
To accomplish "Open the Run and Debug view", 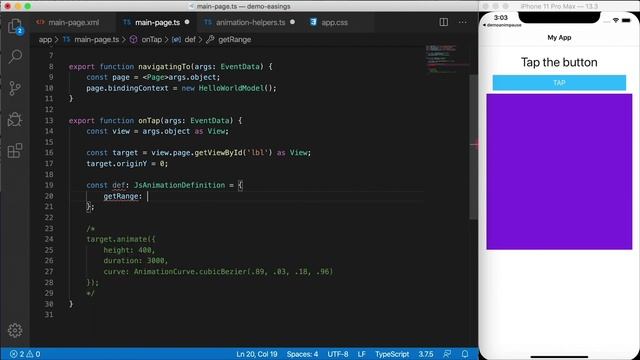I will tap(15, 119).
